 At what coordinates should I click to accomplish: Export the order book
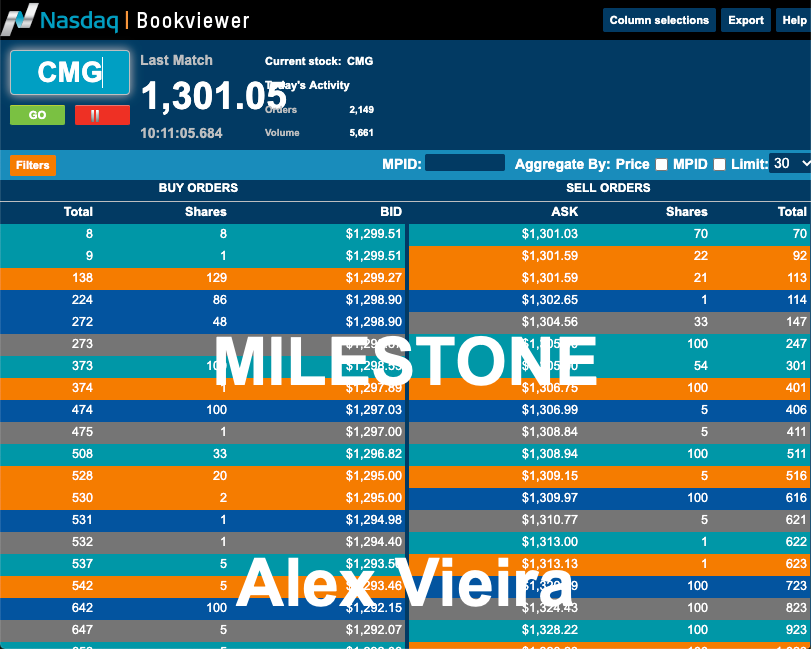coord(746,20)
